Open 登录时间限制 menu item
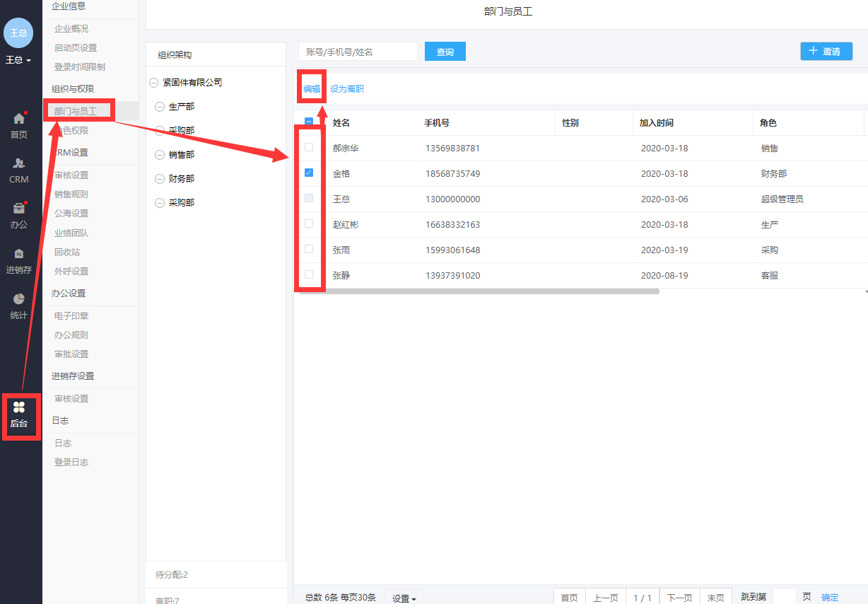This screenshot has width=868, height=604. pyautogui.click(x=80, y=67)
